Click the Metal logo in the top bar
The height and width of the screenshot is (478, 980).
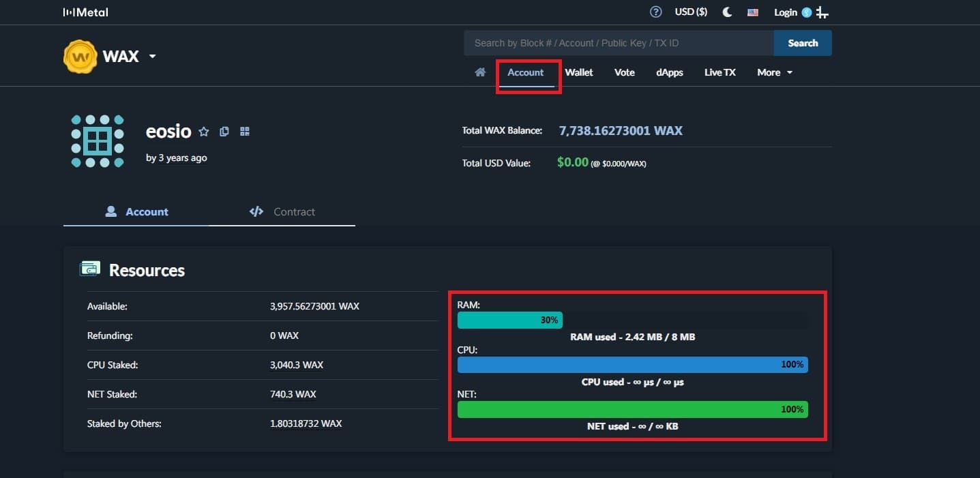tap(85, 12)
